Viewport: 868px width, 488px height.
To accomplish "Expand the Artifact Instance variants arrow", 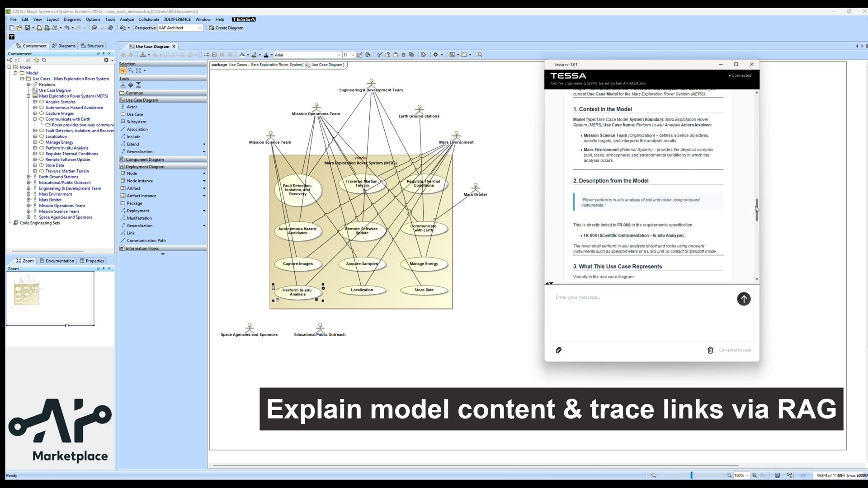I will click(x=204, y=196).
